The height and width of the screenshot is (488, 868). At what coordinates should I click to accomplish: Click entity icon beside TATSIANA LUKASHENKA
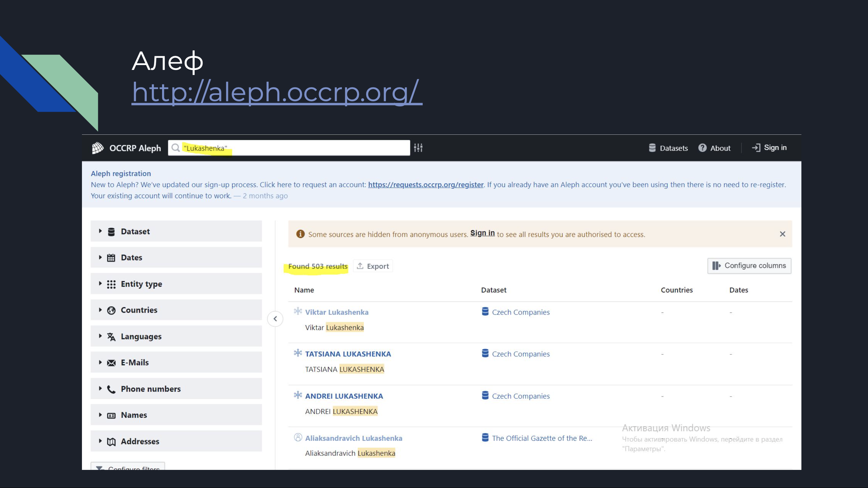pyautogui.click(x=298, y=353)
